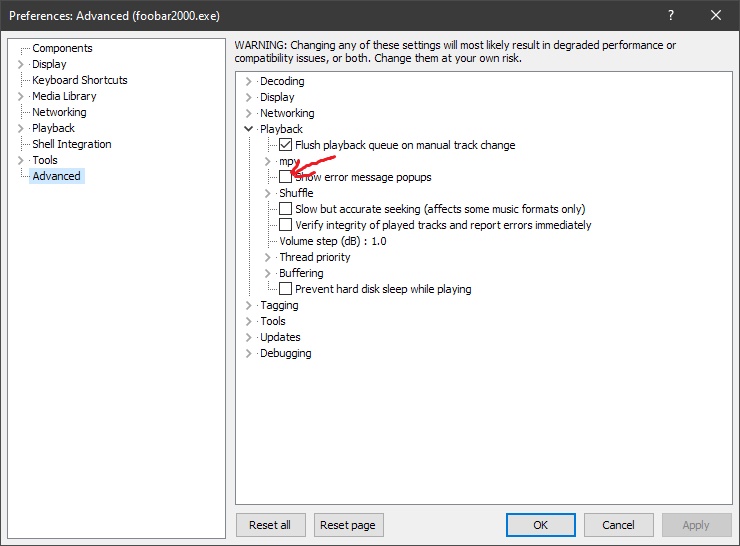740x546 pixels.
Task: Expand the mpv subsection
Action: [x=267, y=161]
